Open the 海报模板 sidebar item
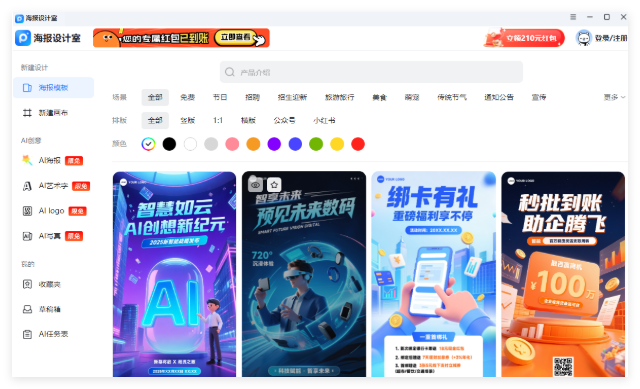The height and width of the screenshot is (389, 640). click(53, 87)
